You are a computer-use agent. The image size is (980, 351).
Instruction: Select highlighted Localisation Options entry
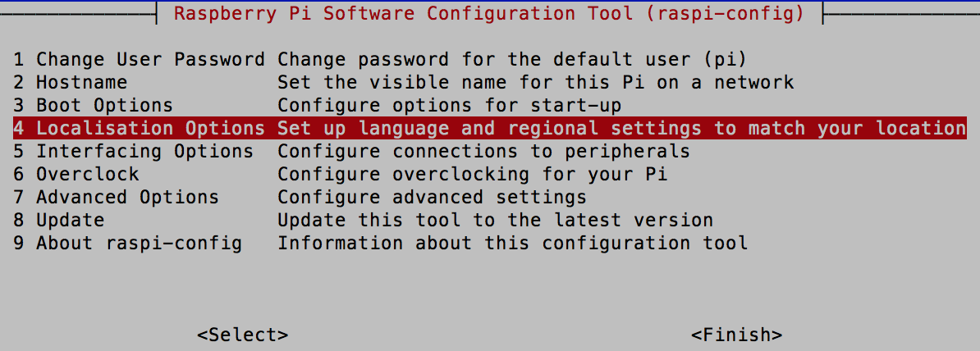click(x=490, y=128)
